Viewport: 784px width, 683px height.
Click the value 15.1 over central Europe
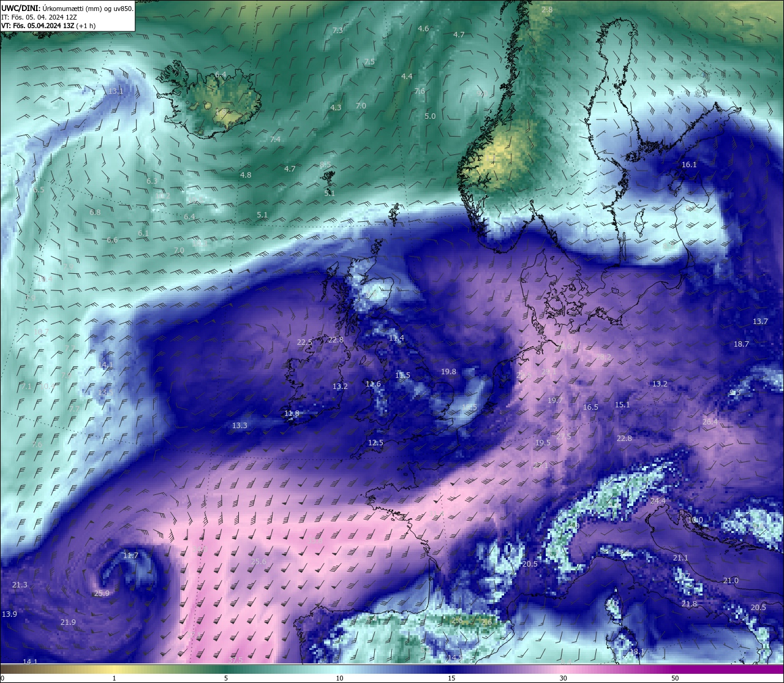click(x=622, y=405)
